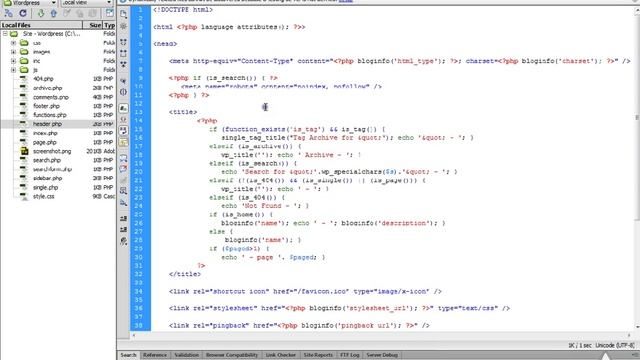Click the Check In files icon
640x360 pixels.
tap(80, 13)
